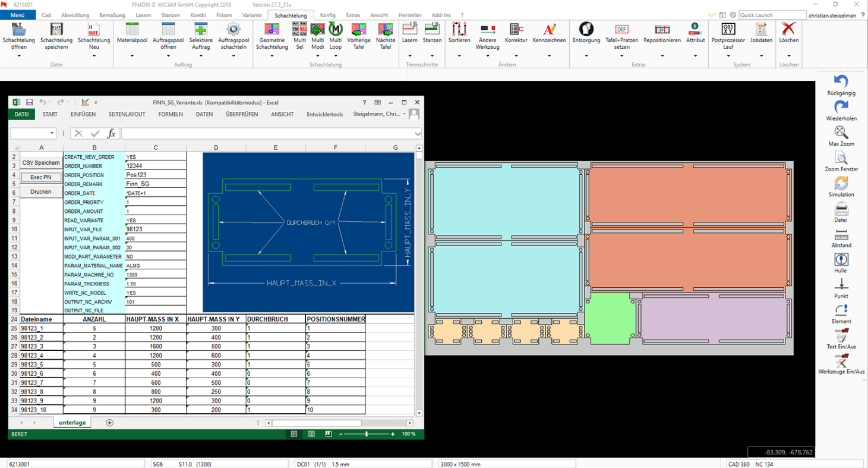Click the Schachtelung Neu icon
This screenshot has height=468, width=868.
[x=94, y=29]
